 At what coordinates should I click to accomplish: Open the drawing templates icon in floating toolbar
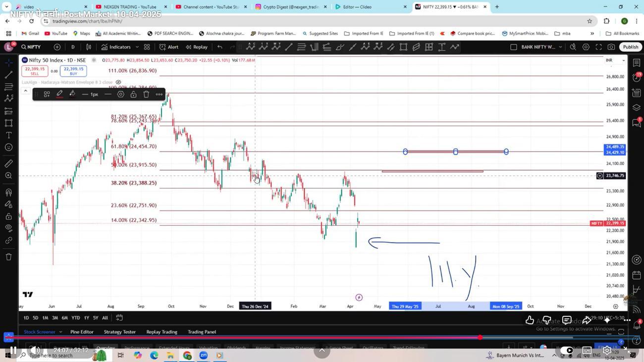pos(47,94)
